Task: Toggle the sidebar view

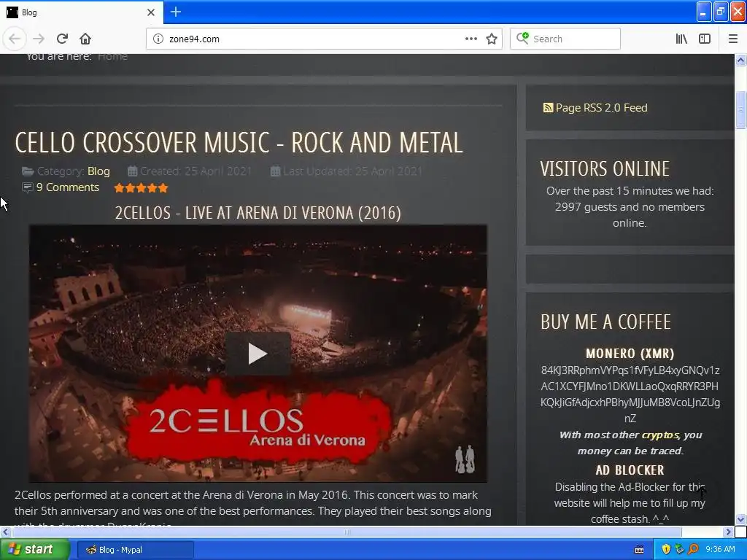Action: (x=705, y=39)
